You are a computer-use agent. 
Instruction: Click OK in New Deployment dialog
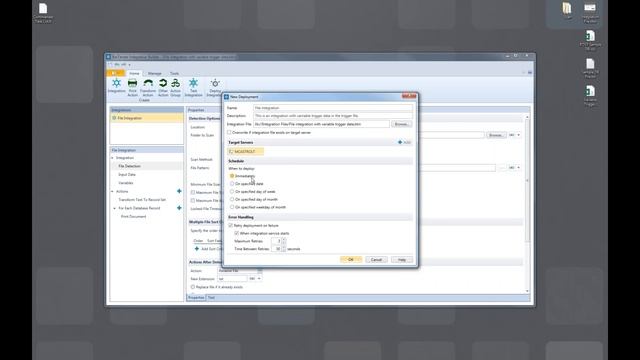(351, 260)
